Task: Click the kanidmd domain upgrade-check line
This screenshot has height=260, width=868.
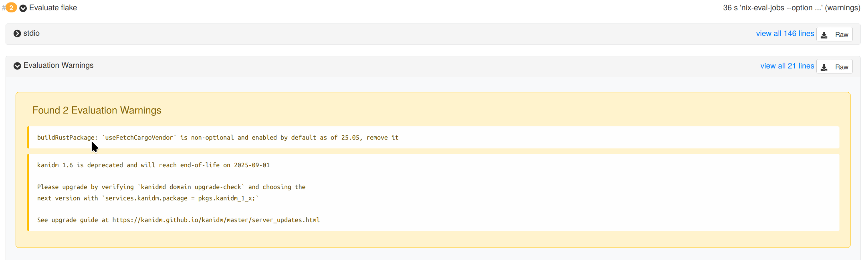Action: pos(171,187)
